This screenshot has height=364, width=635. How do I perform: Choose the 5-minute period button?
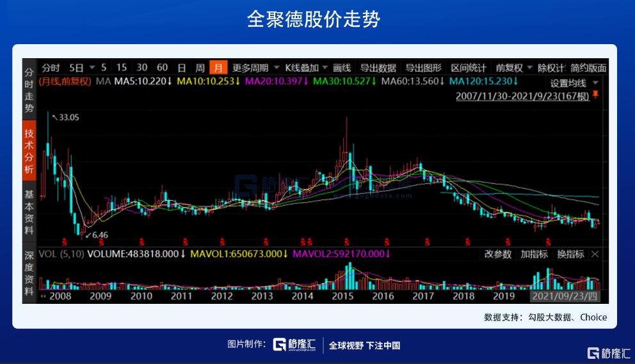104,67
